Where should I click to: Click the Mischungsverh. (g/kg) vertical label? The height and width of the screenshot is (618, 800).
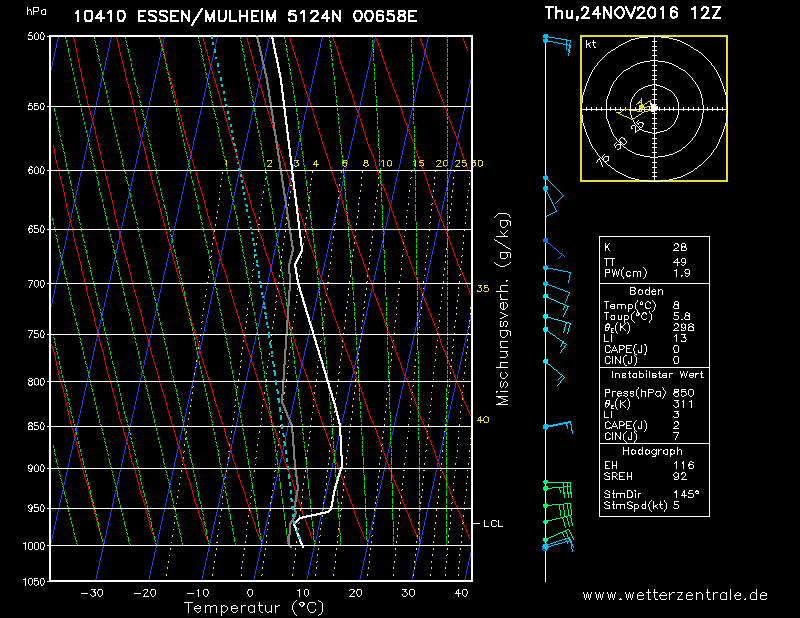pos(503,309)
